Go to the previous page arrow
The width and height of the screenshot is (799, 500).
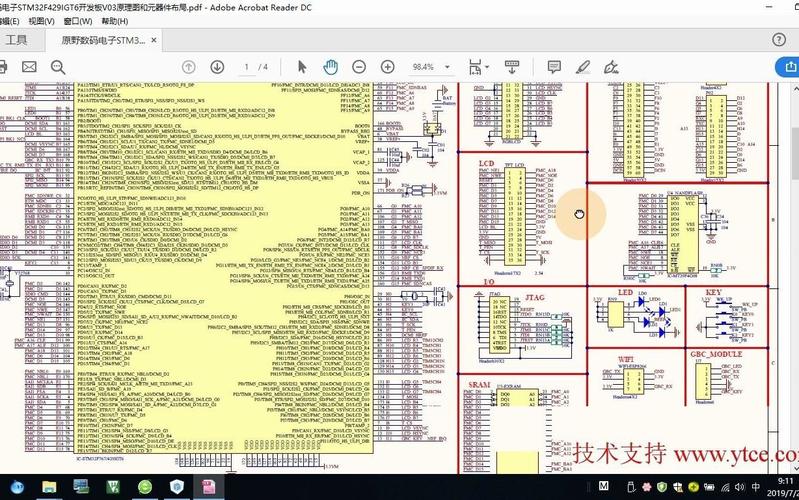[189, 67]
